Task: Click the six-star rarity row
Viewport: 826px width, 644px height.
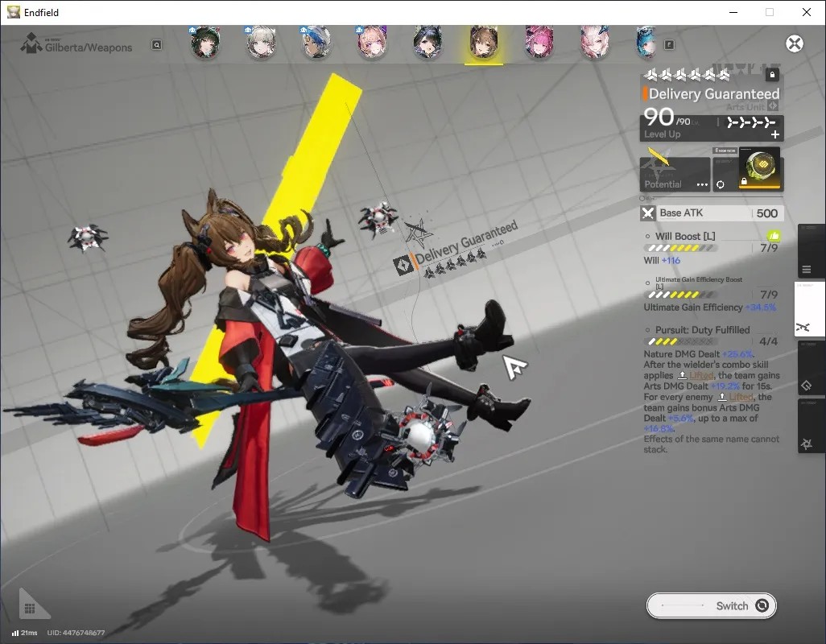Action: 687,76
